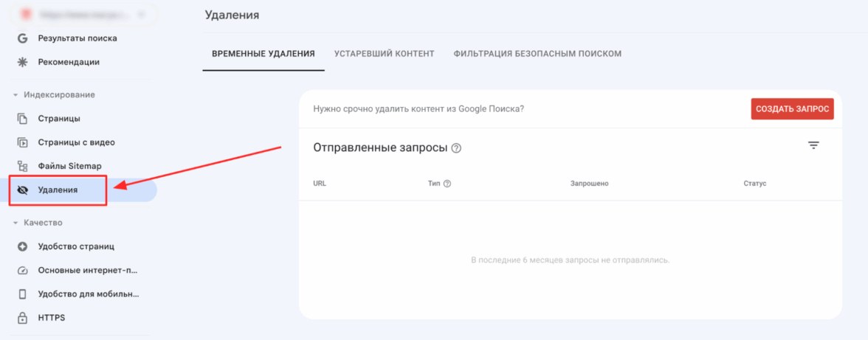868x340 pixels.
Task: Click the Core Web Vitals gauge icon
Action: click(x=22, y=271)
